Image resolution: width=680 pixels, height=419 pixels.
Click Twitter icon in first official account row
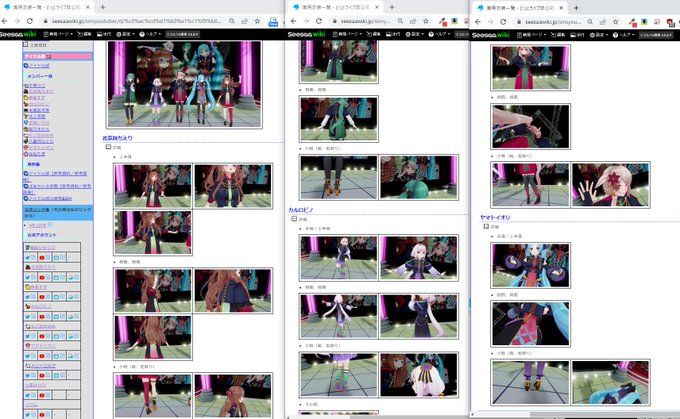pos(27,258)
